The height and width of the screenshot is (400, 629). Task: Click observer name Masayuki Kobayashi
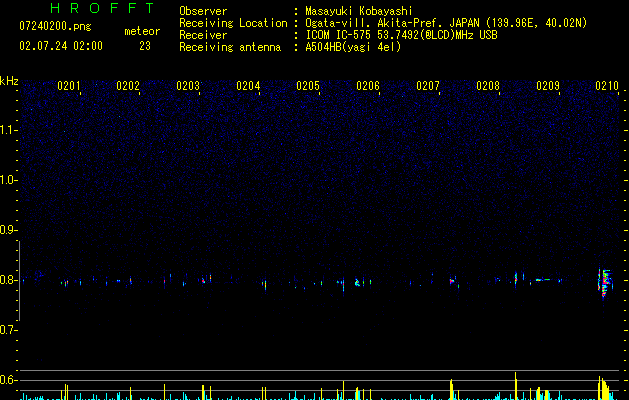(359, 11)
